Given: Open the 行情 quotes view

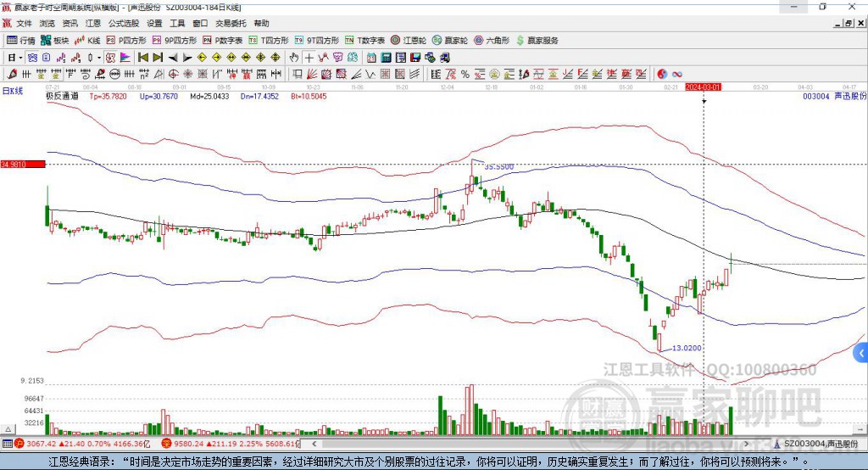Looking at the screenshot, I should [21, 41].
